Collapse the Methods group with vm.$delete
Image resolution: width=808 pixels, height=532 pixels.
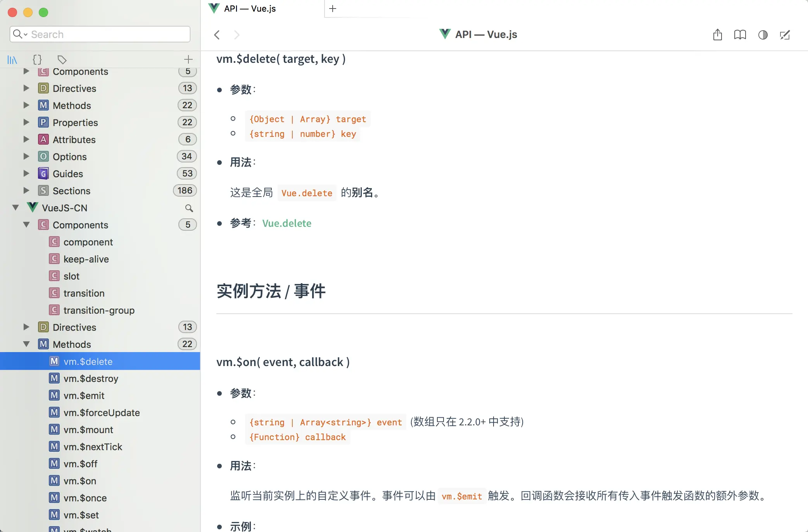tap(26, 344)
